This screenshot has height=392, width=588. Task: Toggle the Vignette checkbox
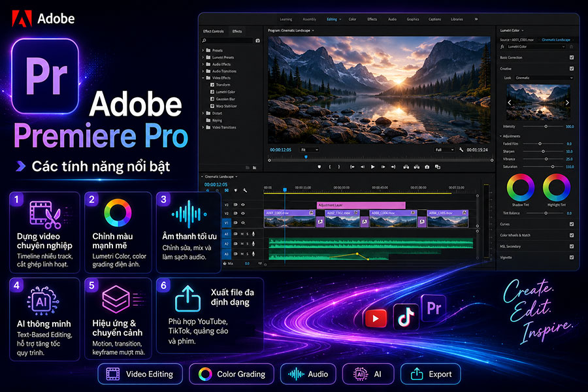click(572, 257)
